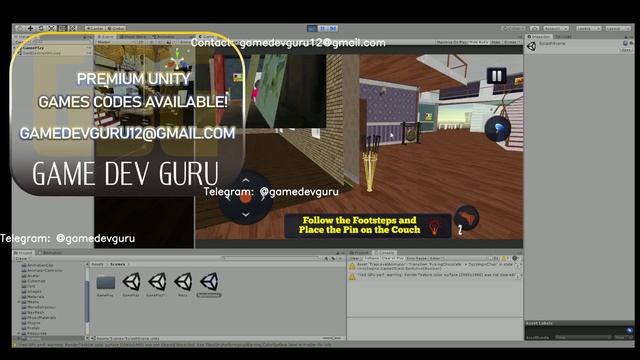This screenshot has width=640, height=360.
Task: Tap the blue round ability button in game
Action: coord(498,129)
